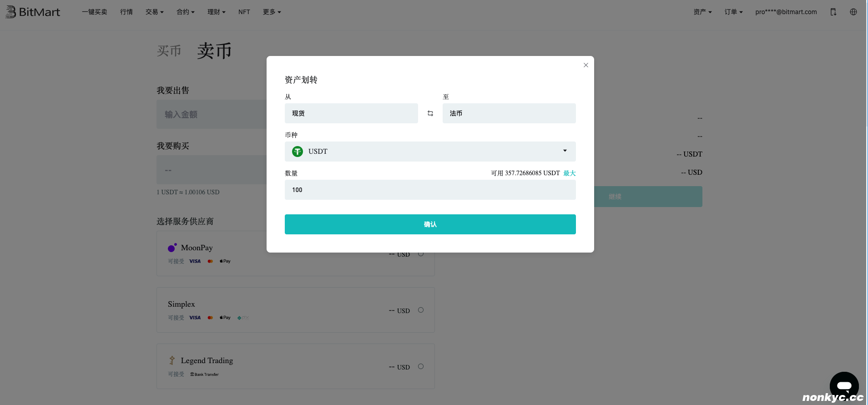868x405 pixels.
Task: Swap the transfer direction with the arrows icon
Action: pos(430,113)
